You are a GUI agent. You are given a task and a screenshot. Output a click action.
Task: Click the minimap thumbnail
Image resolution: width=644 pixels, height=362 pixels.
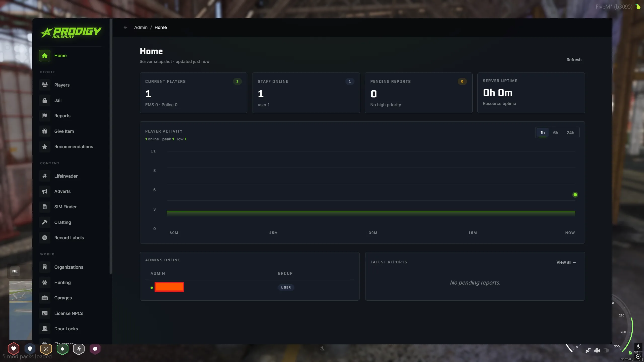[x=21, y=311]
